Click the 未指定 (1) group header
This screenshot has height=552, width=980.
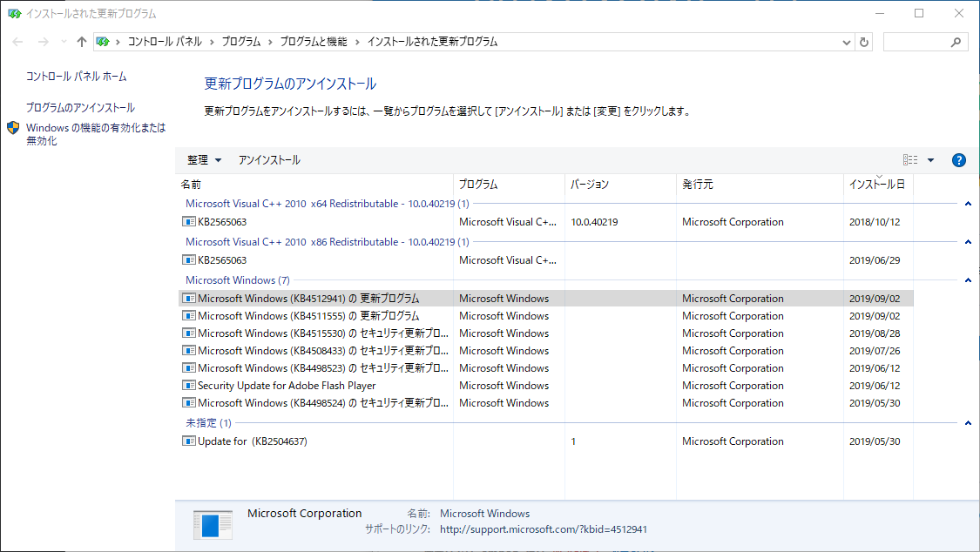(x=208, y=423)
